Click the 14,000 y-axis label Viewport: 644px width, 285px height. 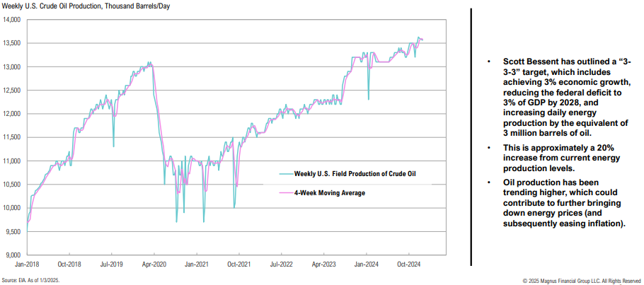[x=12, y=20]
